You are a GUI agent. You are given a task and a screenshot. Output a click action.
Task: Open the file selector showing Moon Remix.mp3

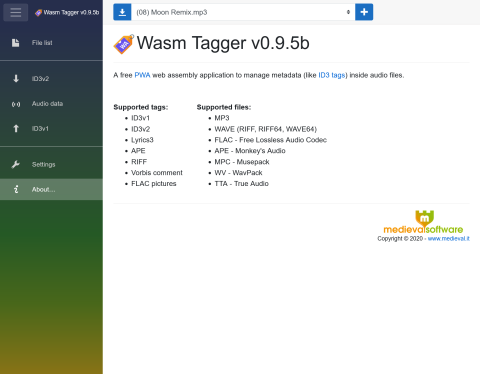point(243,12)
